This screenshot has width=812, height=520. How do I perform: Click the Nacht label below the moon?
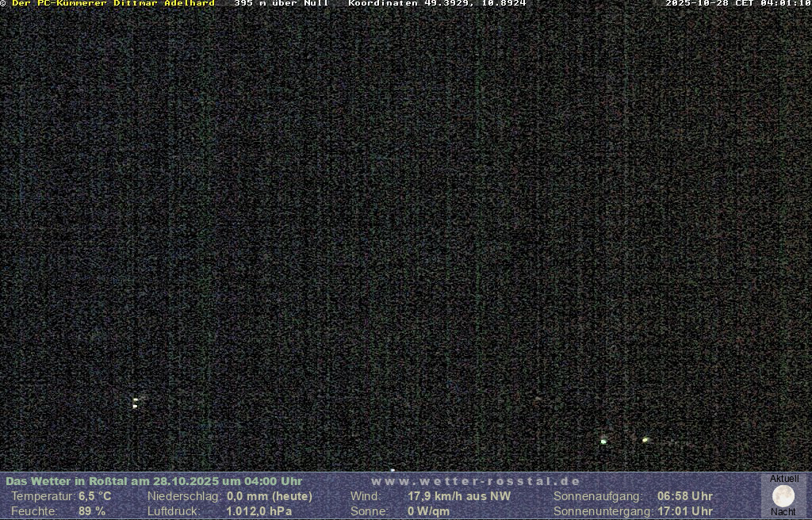783,512
